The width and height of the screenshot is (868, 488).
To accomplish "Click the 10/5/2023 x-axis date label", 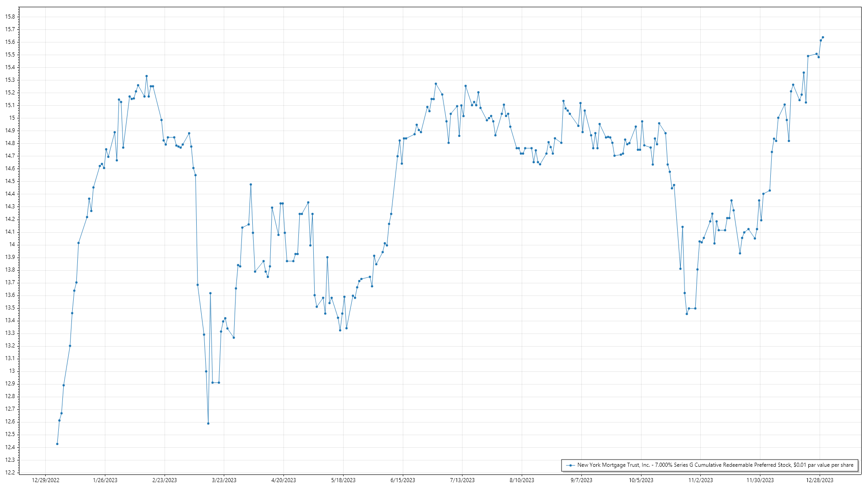I will 641,480.
